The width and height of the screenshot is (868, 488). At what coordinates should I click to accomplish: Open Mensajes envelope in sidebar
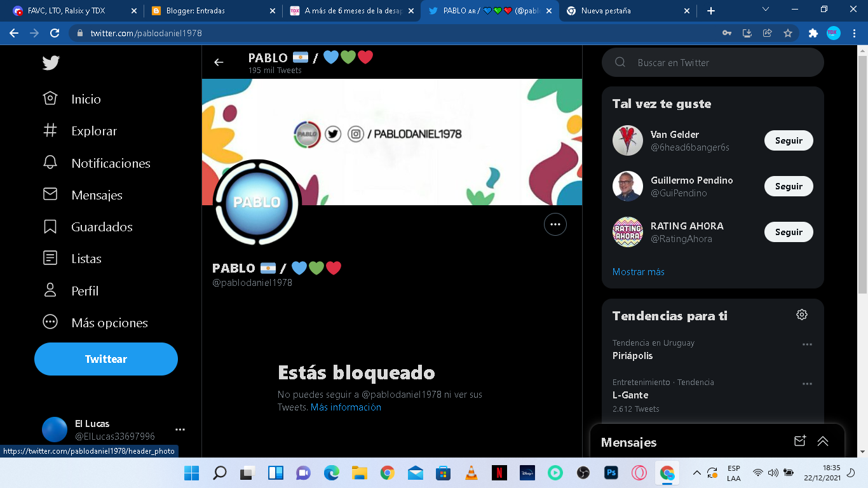(50, 194)
